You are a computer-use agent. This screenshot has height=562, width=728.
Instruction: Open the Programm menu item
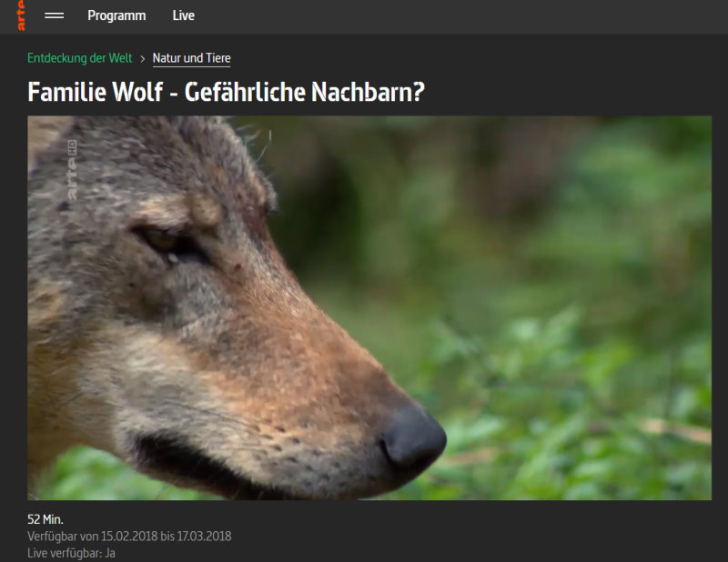pyautogui.click(x=116, y=15)
